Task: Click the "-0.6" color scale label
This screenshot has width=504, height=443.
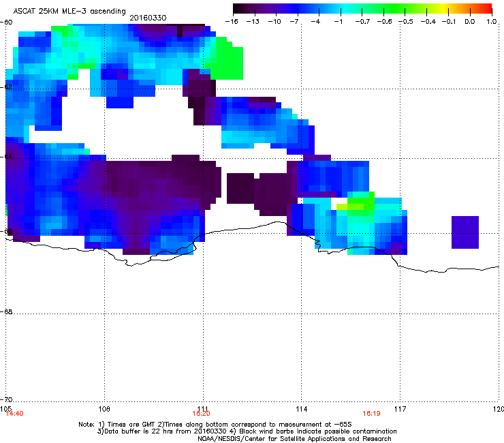Action: (x=384, y=22)
